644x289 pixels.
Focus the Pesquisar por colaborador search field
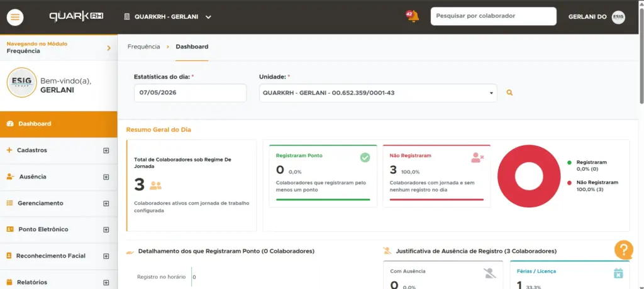pos(493,16)
